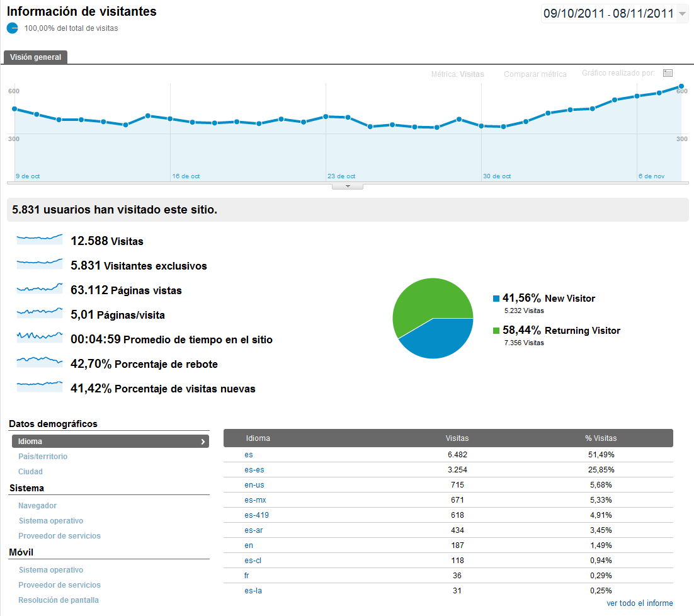Select the Visión general tab
Screen dimensions: 694x616
point(35,57)
